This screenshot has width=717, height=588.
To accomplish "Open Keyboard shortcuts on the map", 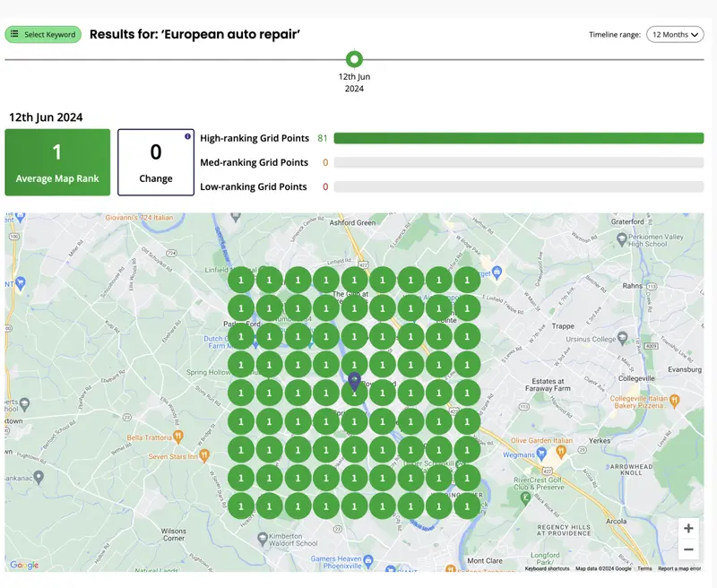I will [x=547, y=568].
